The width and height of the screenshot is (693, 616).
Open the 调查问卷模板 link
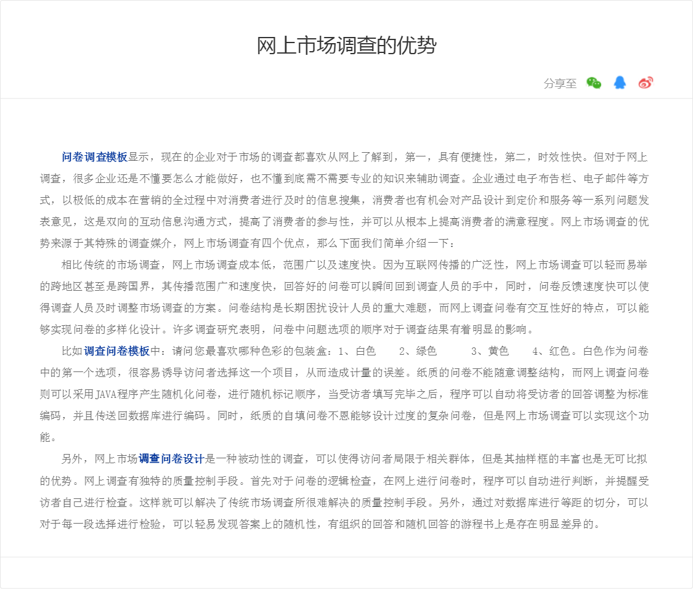(x=116, y=351)
